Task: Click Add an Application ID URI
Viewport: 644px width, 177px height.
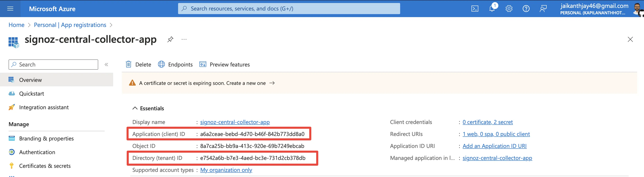Action: 494,146
